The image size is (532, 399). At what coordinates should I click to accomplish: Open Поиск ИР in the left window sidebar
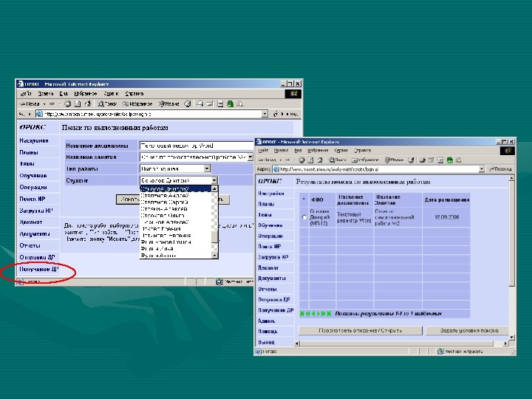pyautogui.click(x=33, y=199)
